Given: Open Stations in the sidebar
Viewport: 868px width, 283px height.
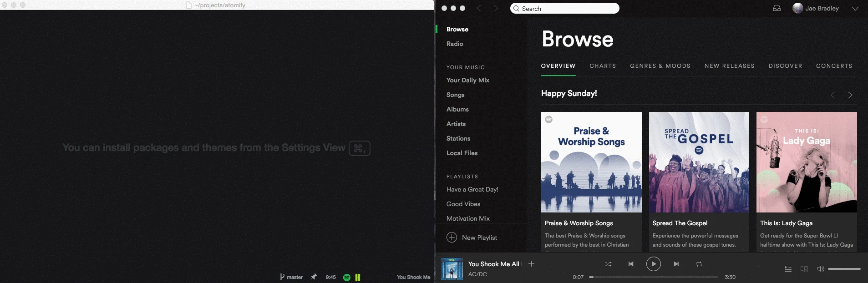Looking at the screenshot, I should (458, 138).
